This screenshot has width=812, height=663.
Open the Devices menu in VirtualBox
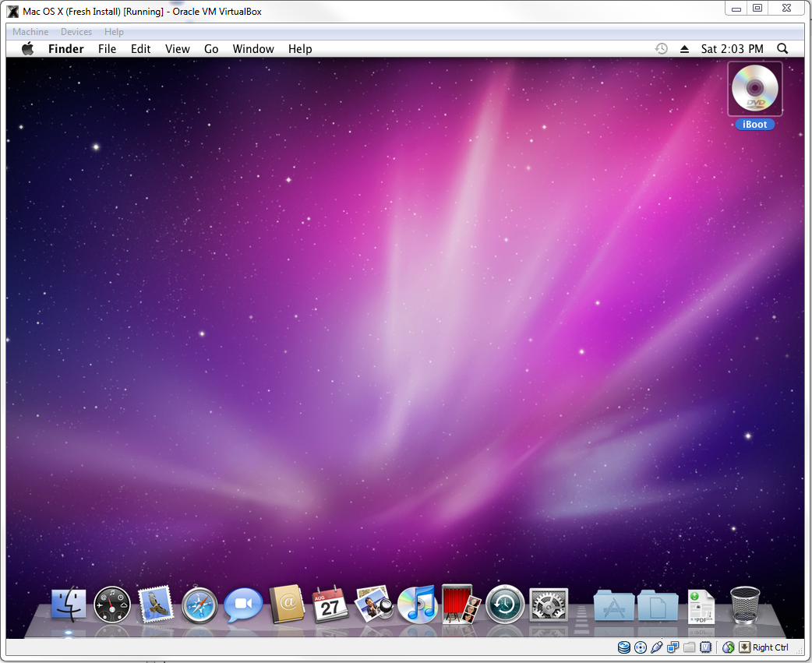pyautogui.click(x=76, y=31)
